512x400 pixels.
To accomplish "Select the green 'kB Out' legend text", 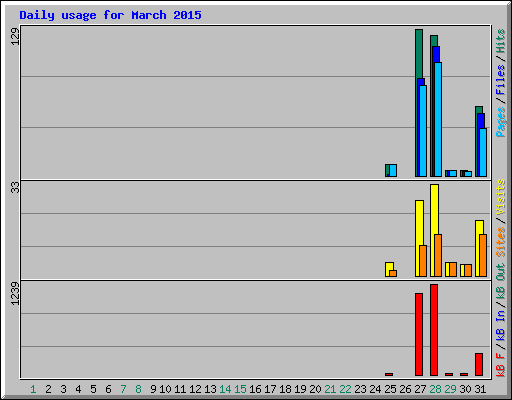I will coord(501,282).
